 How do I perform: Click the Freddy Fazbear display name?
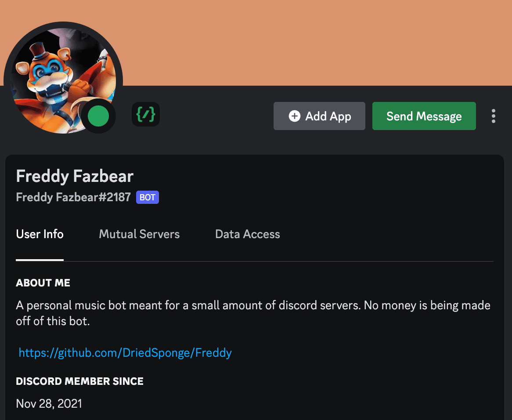[x=75, y=176]
